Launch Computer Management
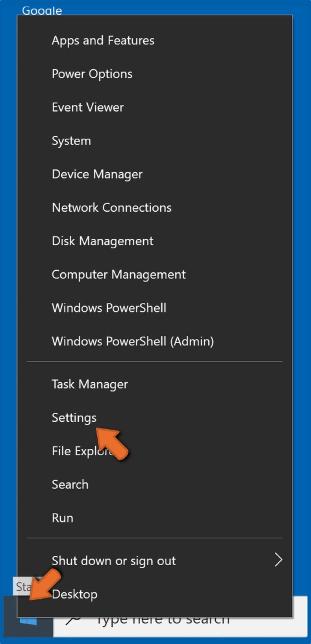 pos(118,274)
